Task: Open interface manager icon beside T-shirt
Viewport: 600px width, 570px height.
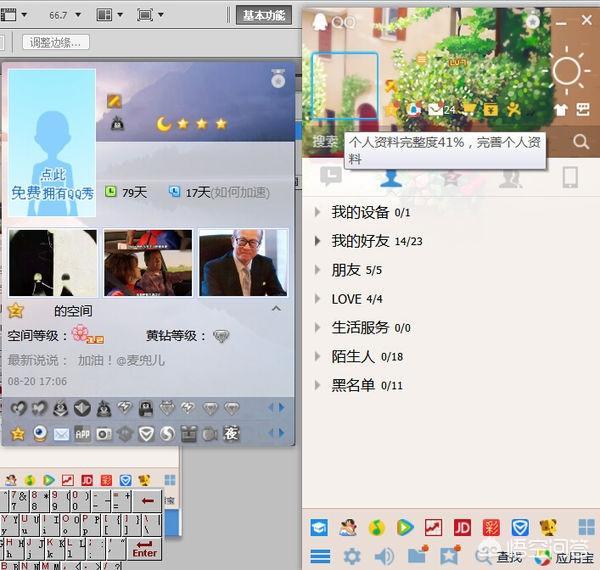Action: point(583,109)
